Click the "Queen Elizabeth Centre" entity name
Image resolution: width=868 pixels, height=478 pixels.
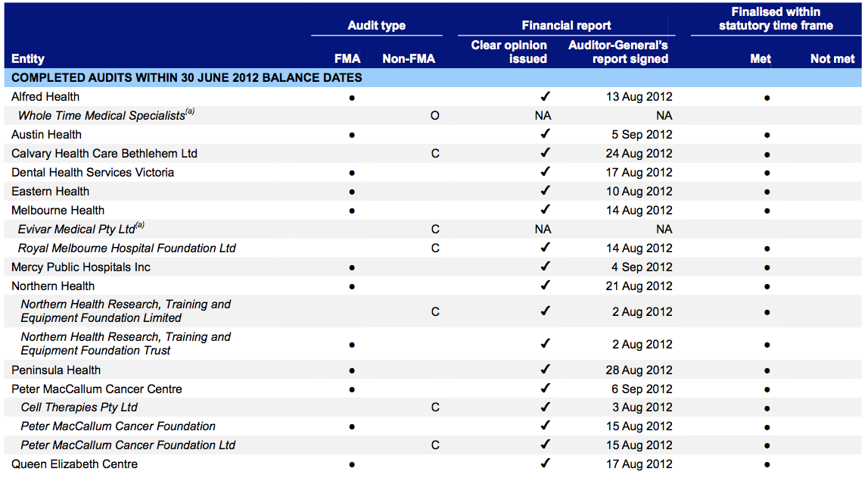[x=74, y=464]
